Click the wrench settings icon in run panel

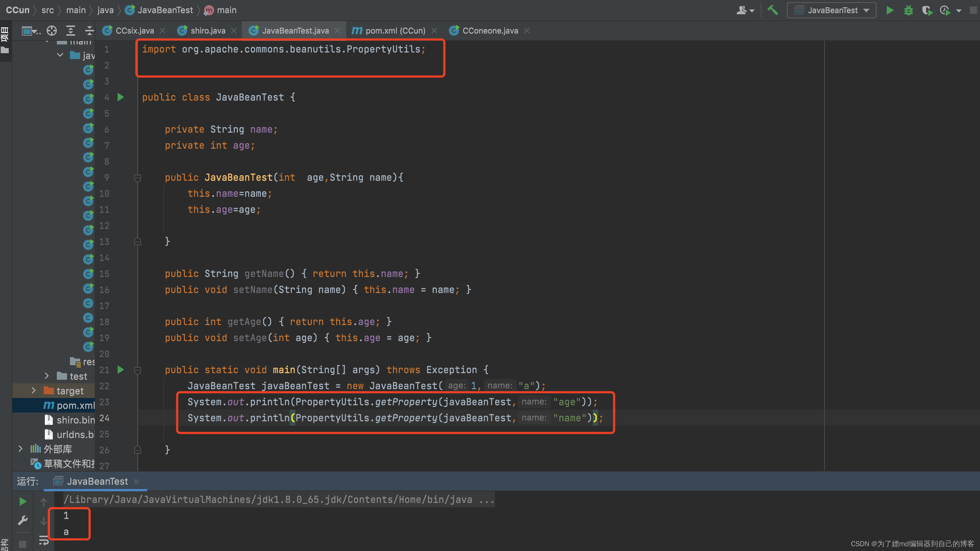point(23,520)
